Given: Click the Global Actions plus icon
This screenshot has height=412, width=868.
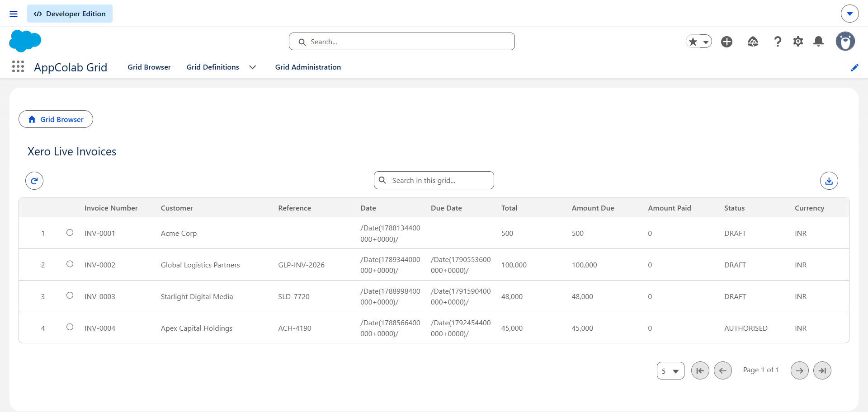Looking at the screenshot, I should point(727,42).
